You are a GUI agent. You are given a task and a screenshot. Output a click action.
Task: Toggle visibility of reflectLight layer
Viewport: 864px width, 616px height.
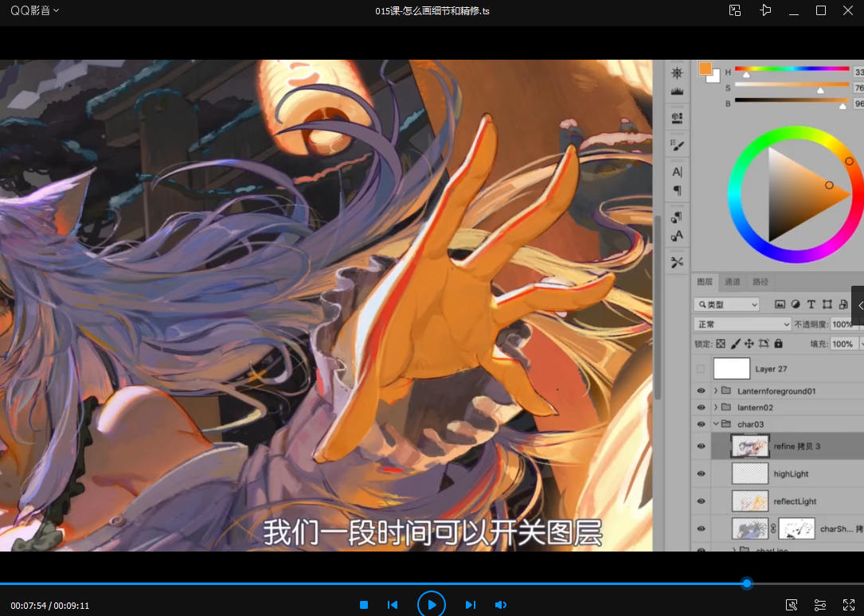click(701, 501)
